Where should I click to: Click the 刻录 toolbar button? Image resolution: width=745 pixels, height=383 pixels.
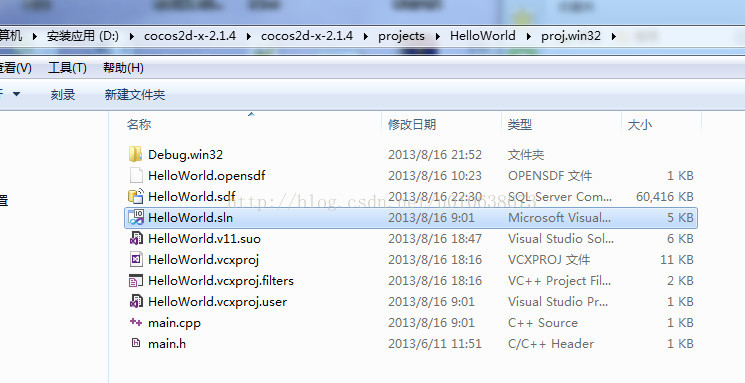[63, 95]
